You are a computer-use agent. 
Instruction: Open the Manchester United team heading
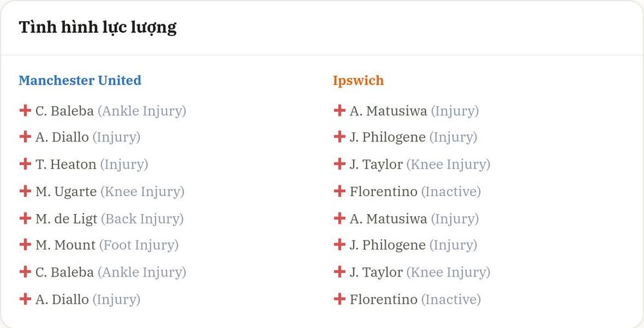coord(80,80)
